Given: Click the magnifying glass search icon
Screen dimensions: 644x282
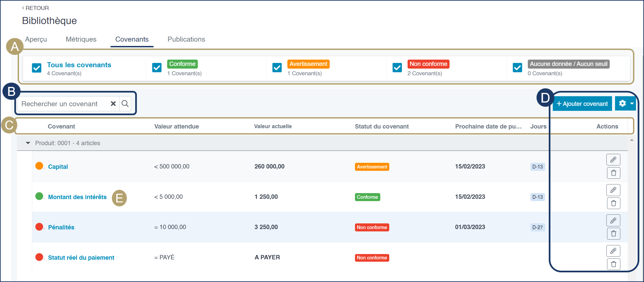Looking at the screenshot, I should click(125, 104).
